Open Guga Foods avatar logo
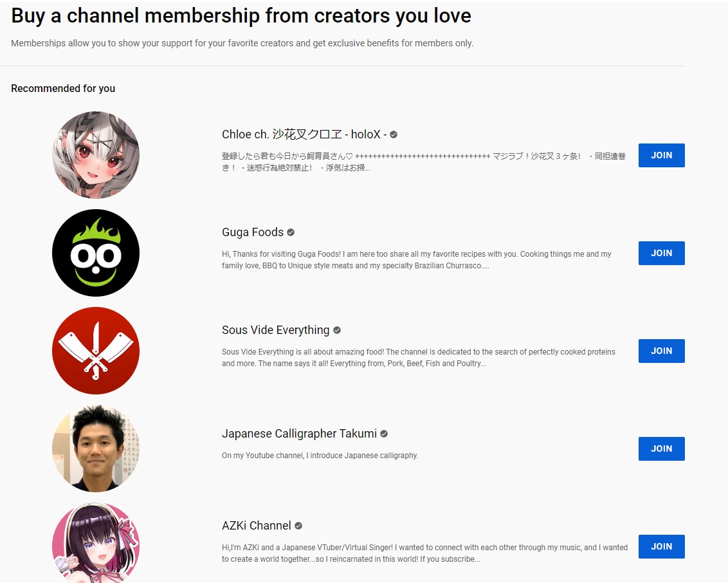The width and height of the screenshot is (728, 583). 96,253
